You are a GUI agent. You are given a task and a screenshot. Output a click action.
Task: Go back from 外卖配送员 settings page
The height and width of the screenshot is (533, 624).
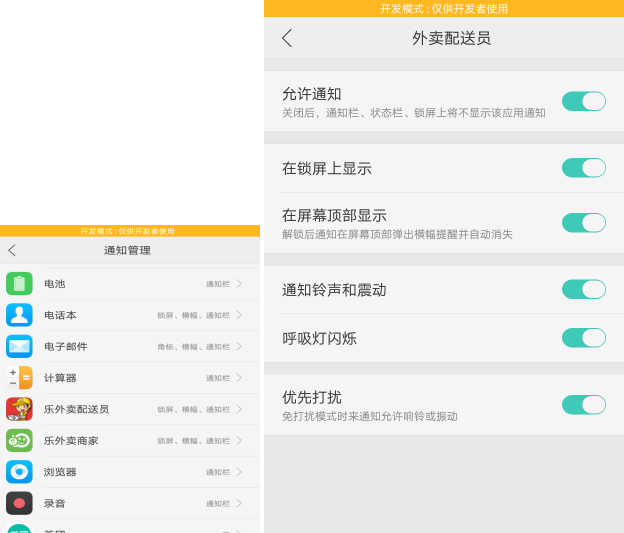287,38
